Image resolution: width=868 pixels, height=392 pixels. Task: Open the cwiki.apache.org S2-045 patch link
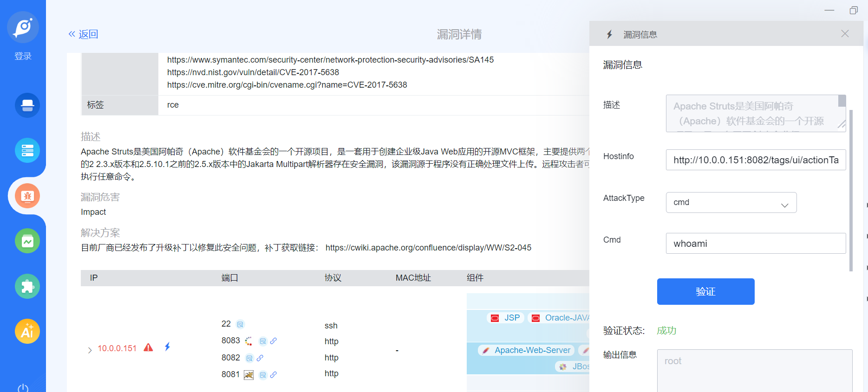click(x=428, y=248)
